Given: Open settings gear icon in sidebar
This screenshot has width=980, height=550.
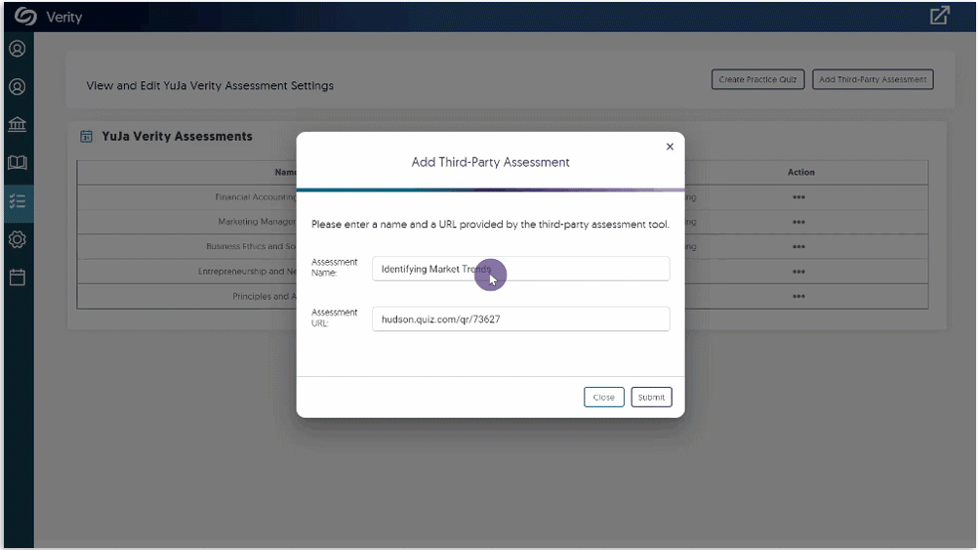Looking at the screenshot, I should pos(17,239).
